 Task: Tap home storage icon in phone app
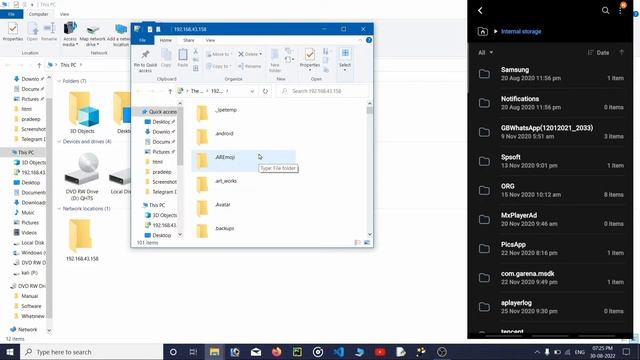coord(482,31)
